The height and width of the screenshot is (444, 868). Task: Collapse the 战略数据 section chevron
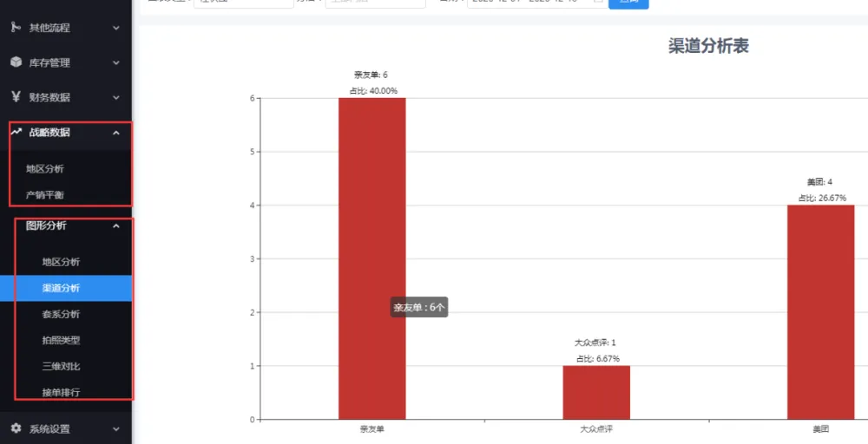coord(116,133)
